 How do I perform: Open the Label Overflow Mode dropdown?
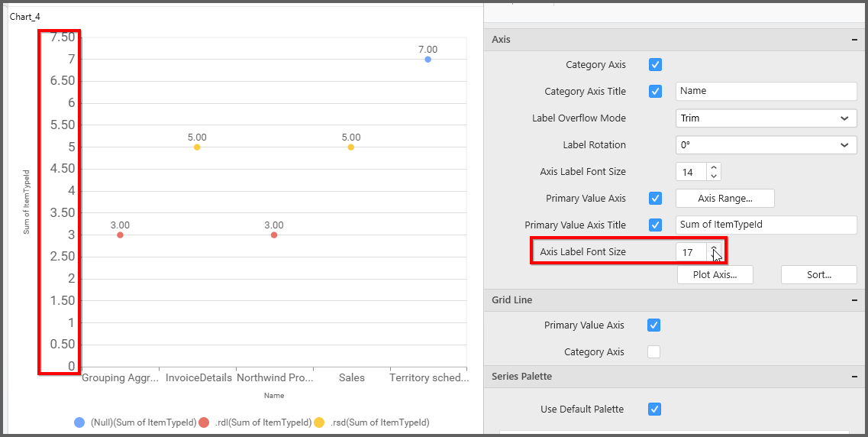pyautogui.click(x=766, y=118)
